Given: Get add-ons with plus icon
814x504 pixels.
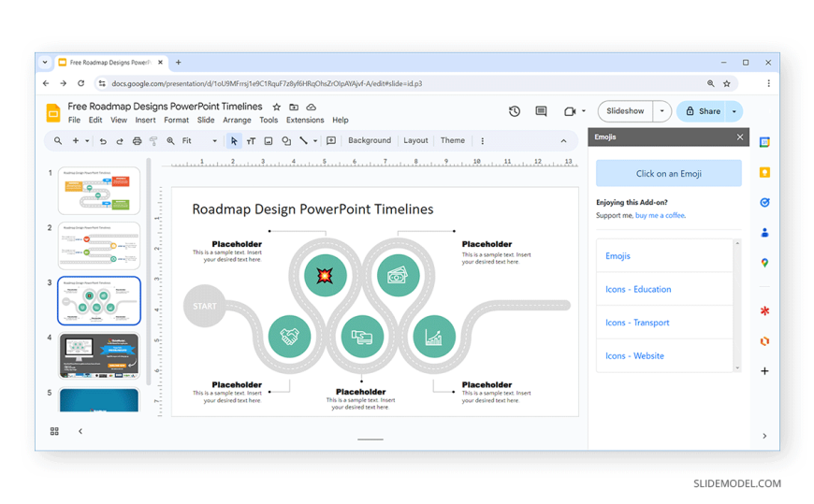Looking at the screenshot, I should point(764,371).
